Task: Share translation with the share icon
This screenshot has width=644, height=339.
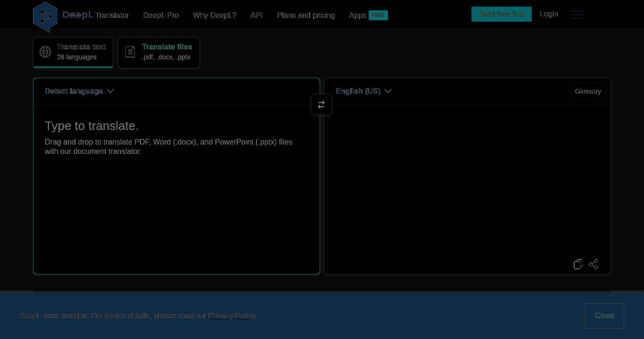Action: [594, 264]
